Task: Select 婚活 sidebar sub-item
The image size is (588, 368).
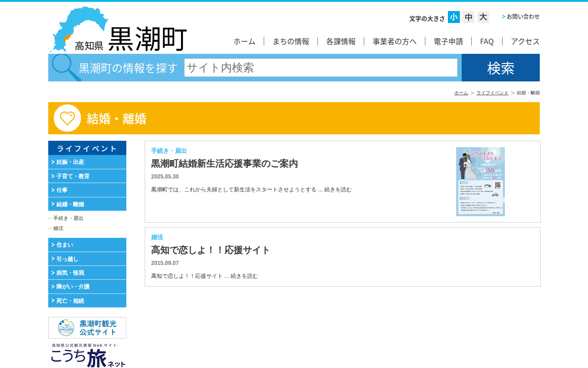Action: pos(58,229)
